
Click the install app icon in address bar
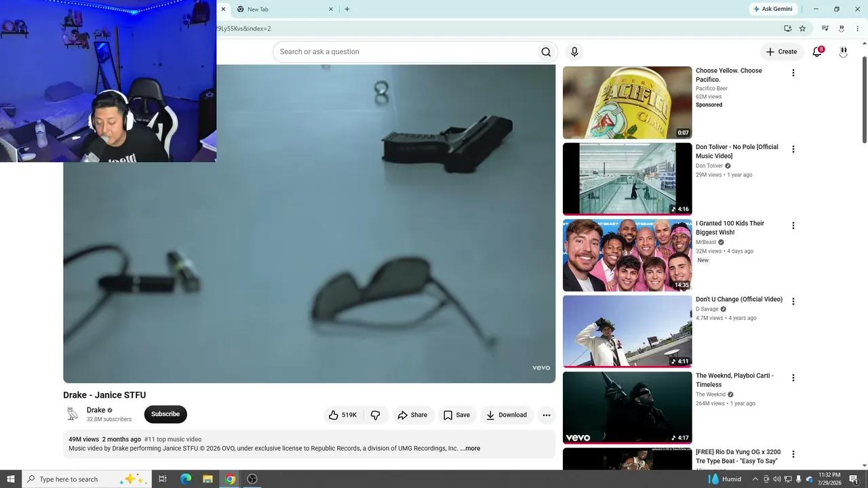[x=787, y=28]
